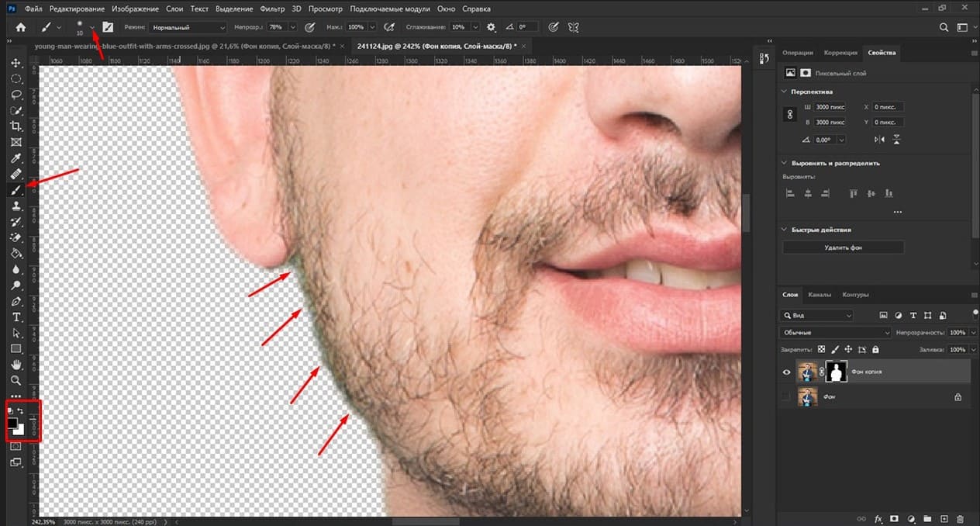
Task: Open the Фильтр menu
Action: click(x=272, y=9)
